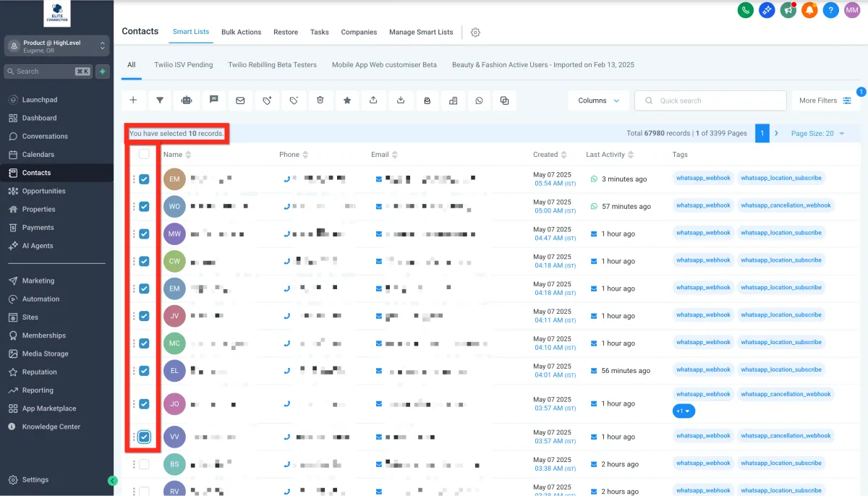Open the send email envelope icon
Image resolution: width=868 pixels, height=496 pixels.
coord(240,101)
